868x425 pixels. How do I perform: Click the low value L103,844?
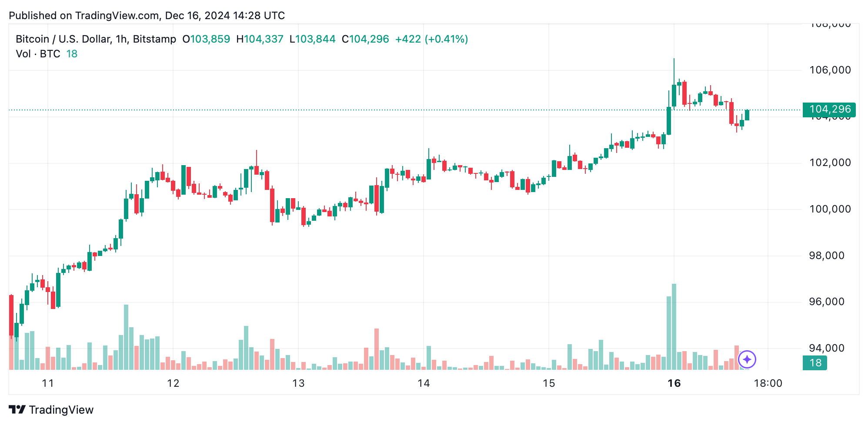(313, 39)
